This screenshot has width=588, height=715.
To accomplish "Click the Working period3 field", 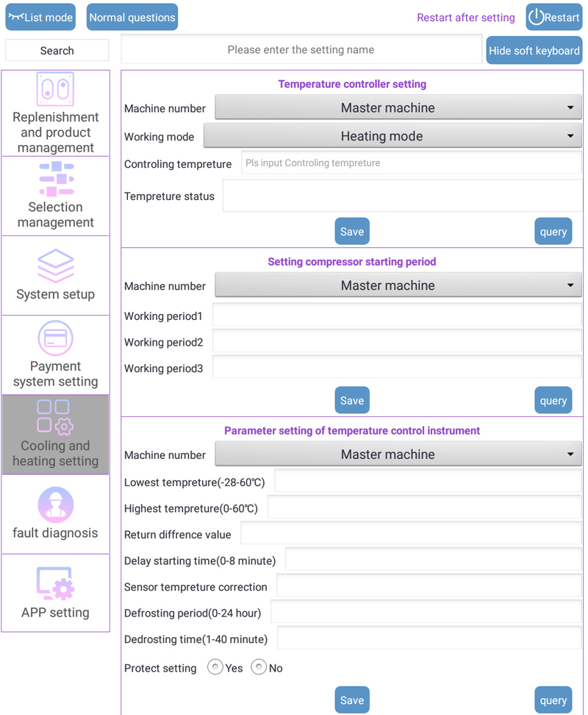I will pyautogui.click(x=397, y=367).
